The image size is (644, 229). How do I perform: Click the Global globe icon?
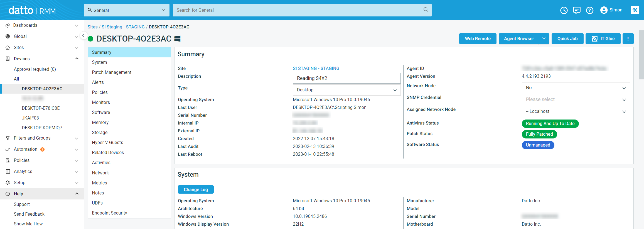[8, 36]
